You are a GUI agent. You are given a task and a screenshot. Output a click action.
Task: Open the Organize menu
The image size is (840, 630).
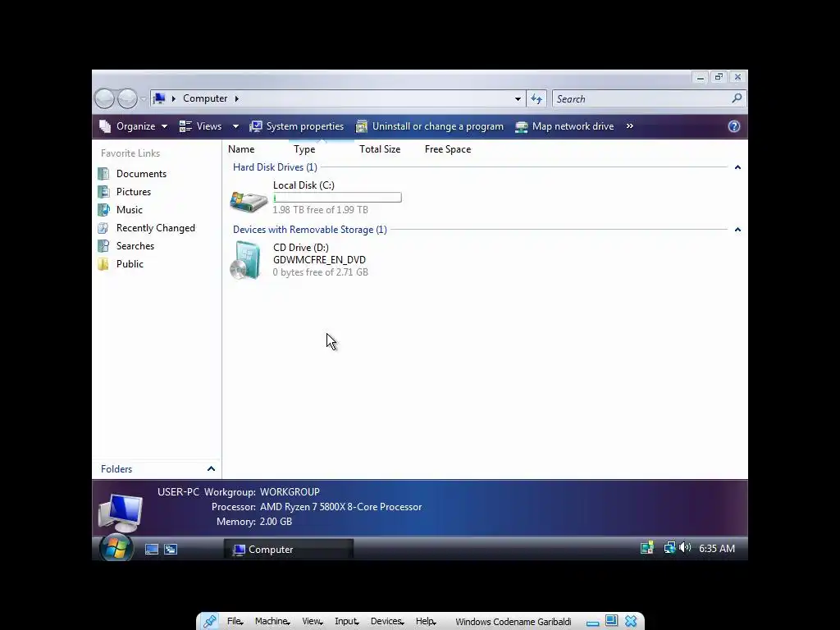(134, 126)
